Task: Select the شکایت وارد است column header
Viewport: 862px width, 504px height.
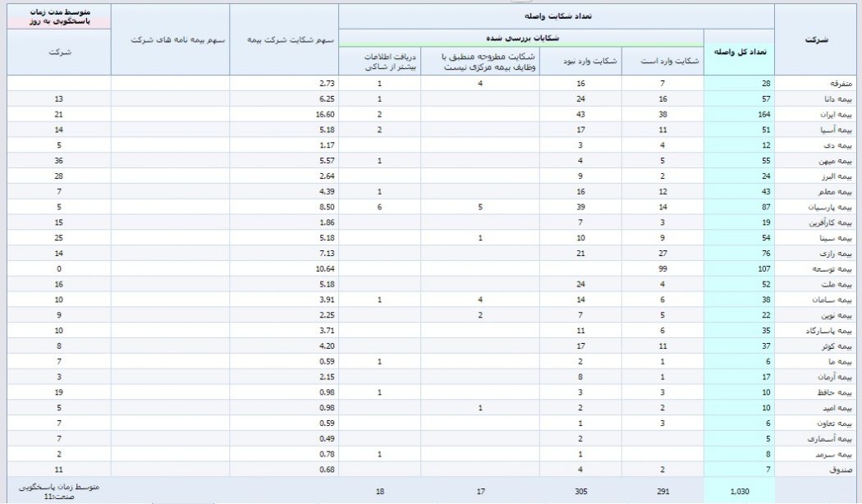Action: [x=663, y=61]
